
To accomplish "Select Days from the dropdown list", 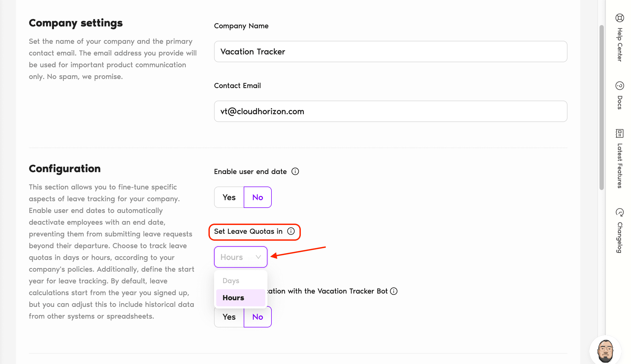I will click(231, 280).
